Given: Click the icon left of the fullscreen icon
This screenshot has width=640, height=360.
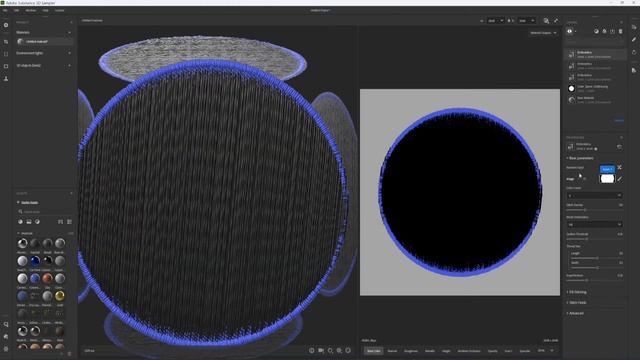Looking at the screenshot, I should [546, 20].
